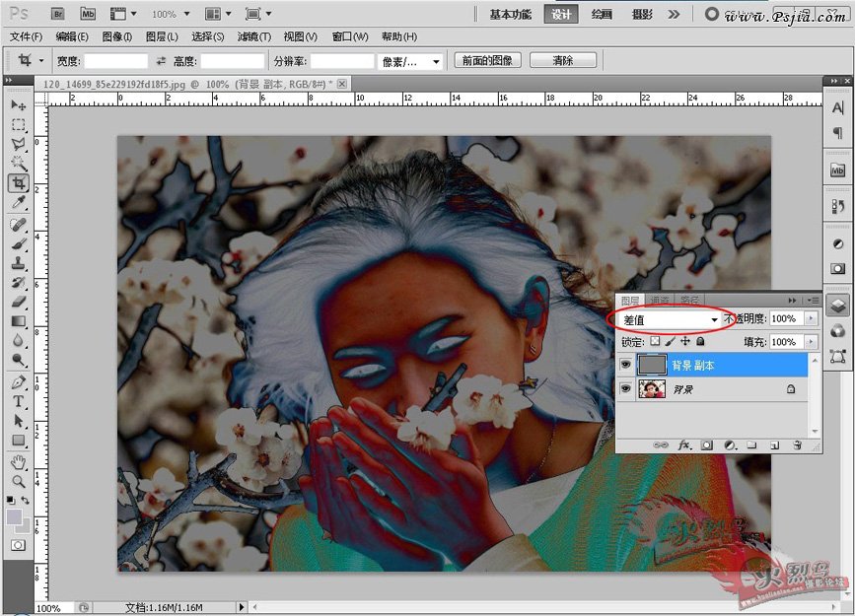Switch to the 通道 tab

(x=660, y=300)
